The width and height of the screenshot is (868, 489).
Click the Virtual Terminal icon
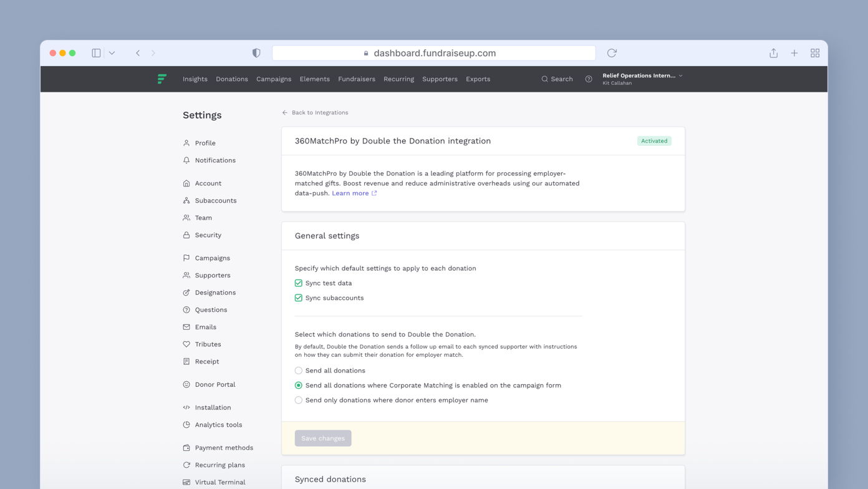pyautogui.click(x=186, y=482)
